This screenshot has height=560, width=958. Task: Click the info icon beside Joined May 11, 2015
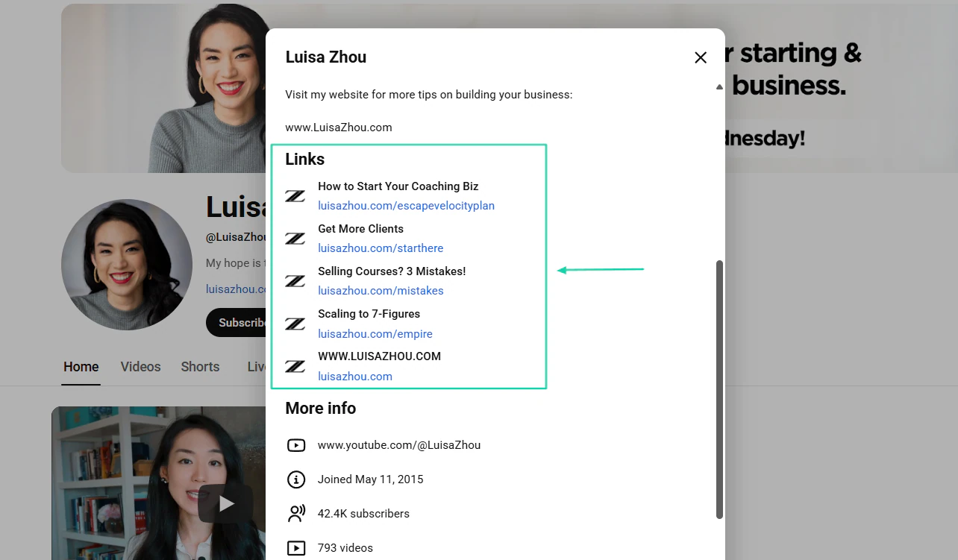[x=296, y=479]
